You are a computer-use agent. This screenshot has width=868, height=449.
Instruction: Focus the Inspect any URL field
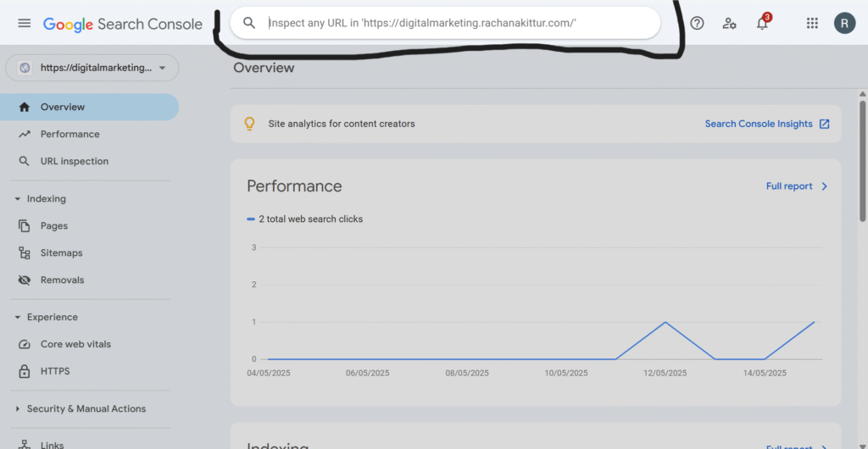[x=445, y=23]
